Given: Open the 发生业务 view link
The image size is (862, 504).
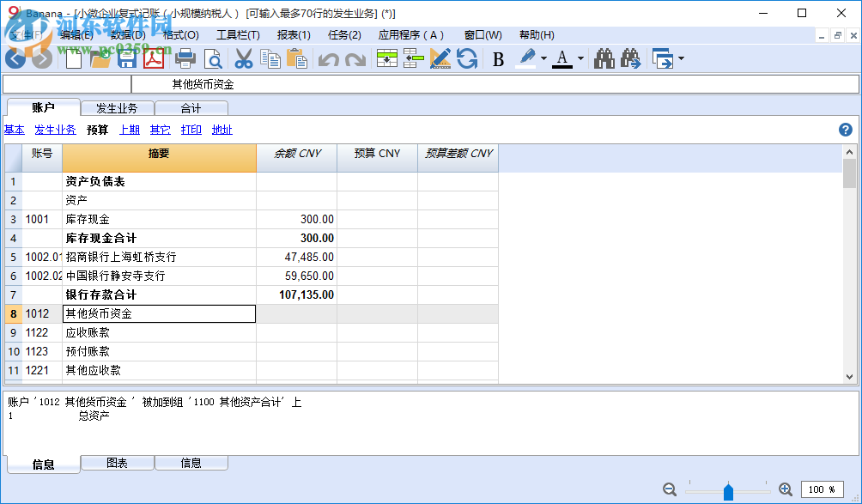Looking at the screenshot, I should tap(55, 130).
